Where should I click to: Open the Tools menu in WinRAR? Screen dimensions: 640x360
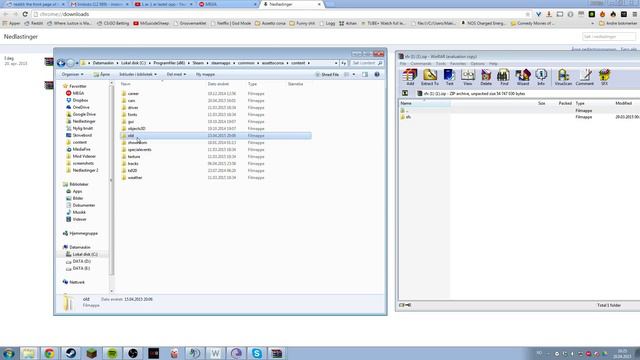click(x=441, y=64)
